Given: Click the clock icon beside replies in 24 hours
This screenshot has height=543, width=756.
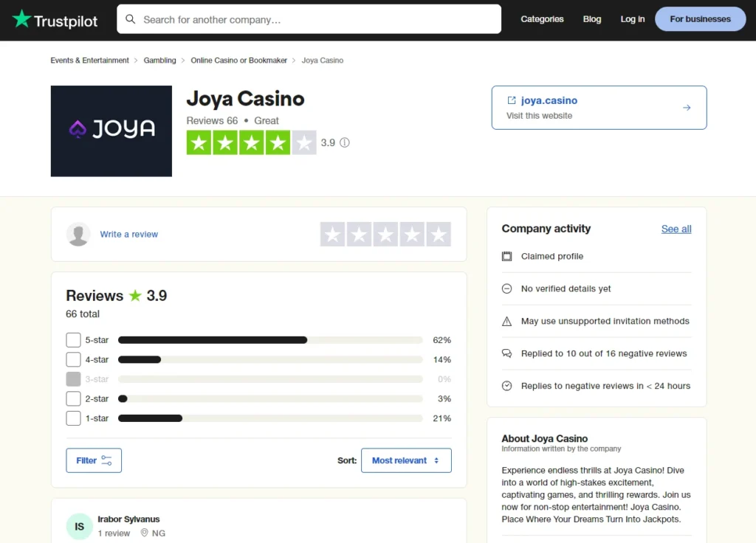Looking at the screenshot, I should coord(506,385).
